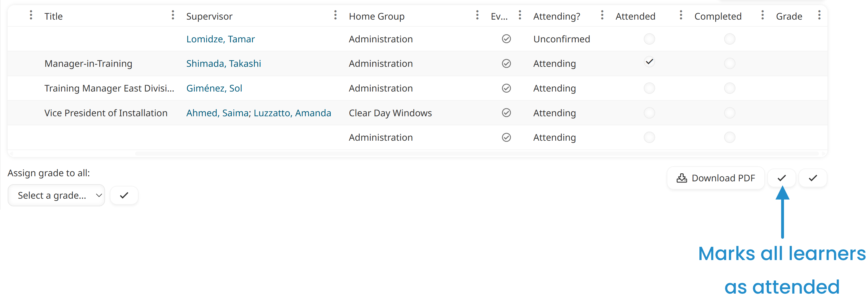The height and width of the screenshot is (297, 868).
Task: Sort by the Home Group column header
Action: (376, 16)
